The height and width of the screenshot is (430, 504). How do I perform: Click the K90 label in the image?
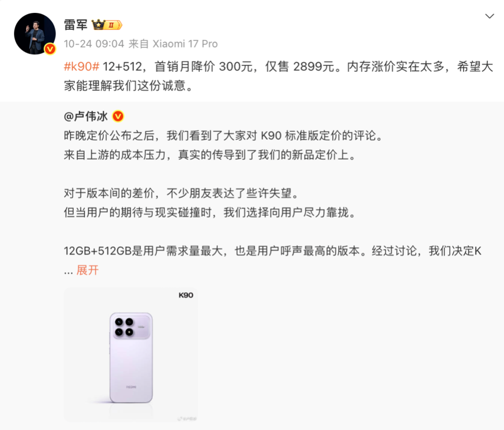click(186, 295)
